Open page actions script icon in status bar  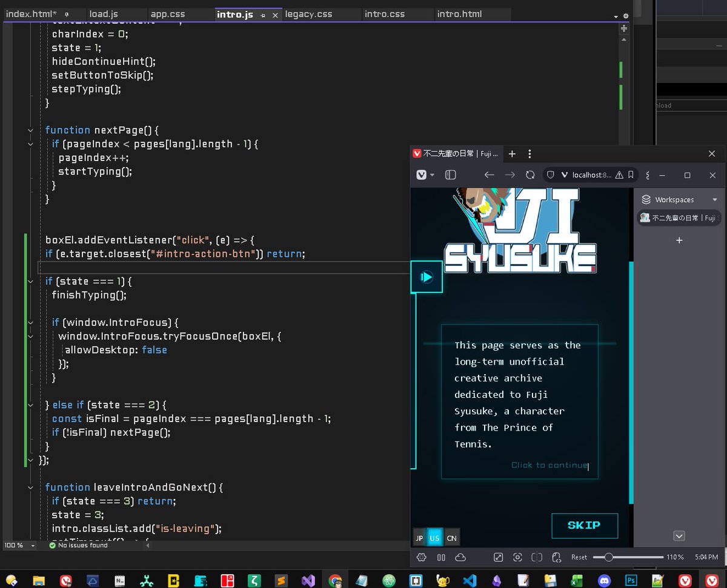tap(557, 557)
